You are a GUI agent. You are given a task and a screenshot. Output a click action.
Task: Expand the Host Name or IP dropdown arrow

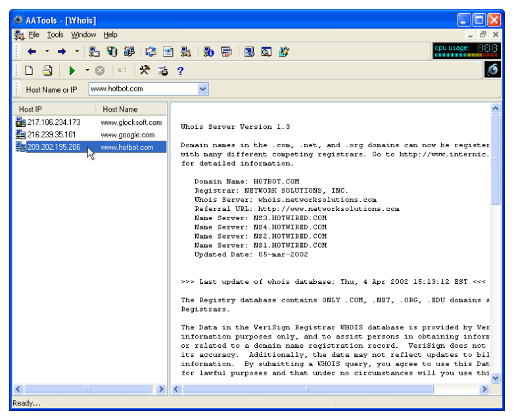pos(203,89)
